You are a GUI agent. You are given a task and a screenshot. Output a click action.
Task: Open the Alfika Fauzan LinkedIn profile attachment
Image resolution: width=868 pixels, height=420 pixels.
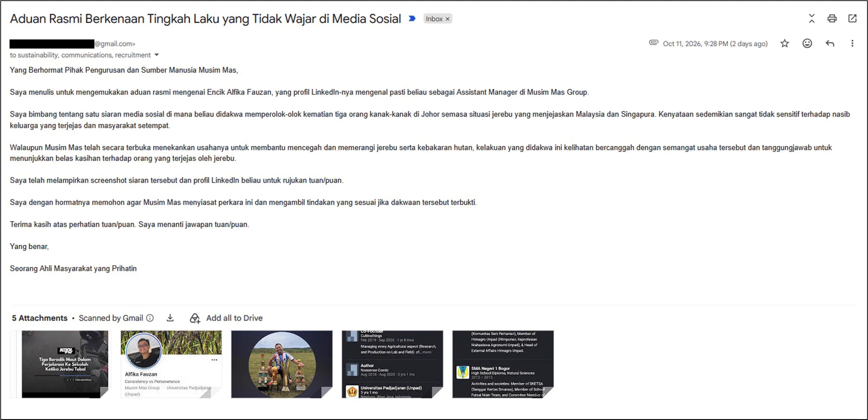[171, 364]
